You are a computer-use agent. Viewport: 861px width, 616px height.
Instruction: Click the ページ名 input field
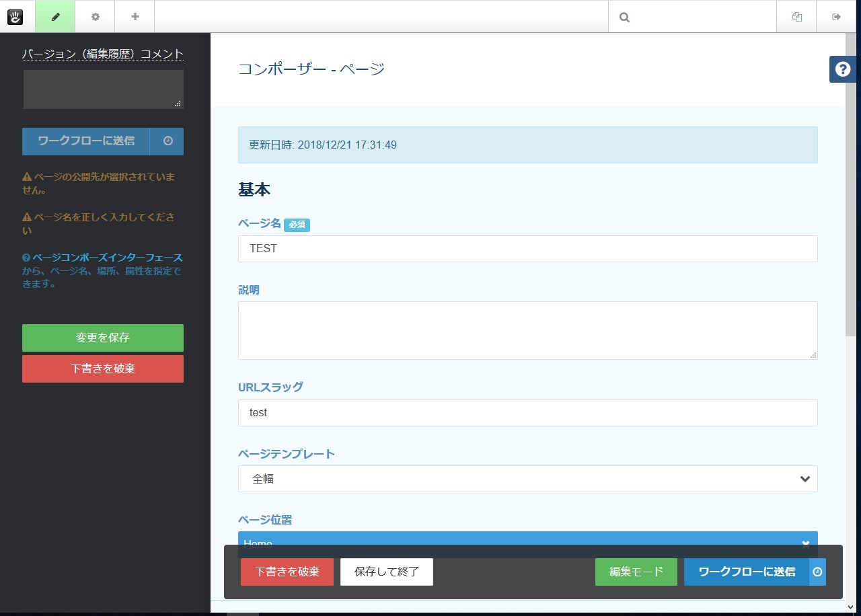pos(528,249)
